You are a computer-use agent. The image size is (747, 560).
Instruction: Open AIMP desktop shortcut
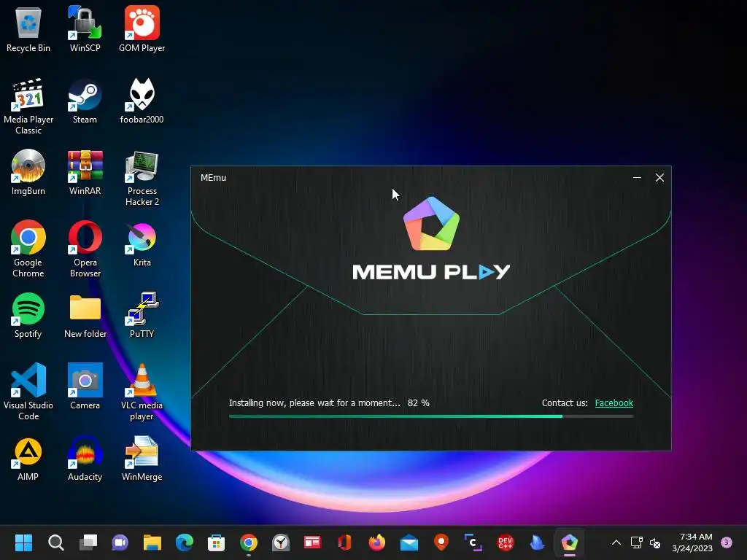click(x=28, y=458)
